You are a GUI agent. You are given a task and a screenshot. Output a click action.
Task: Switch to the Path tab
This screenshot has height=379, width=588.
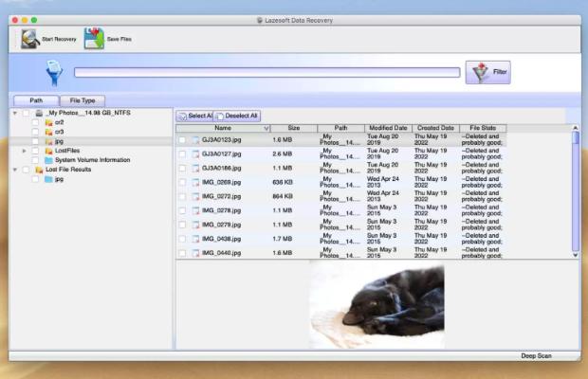click(x=36, y=100)
